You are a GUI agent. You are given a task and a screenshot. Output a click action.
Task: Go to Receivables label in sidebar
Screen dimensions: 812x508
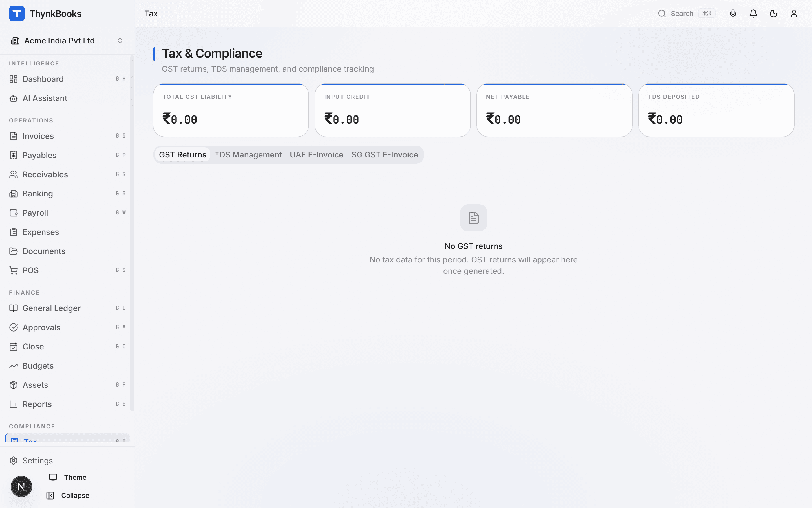[x=45, y=174]
